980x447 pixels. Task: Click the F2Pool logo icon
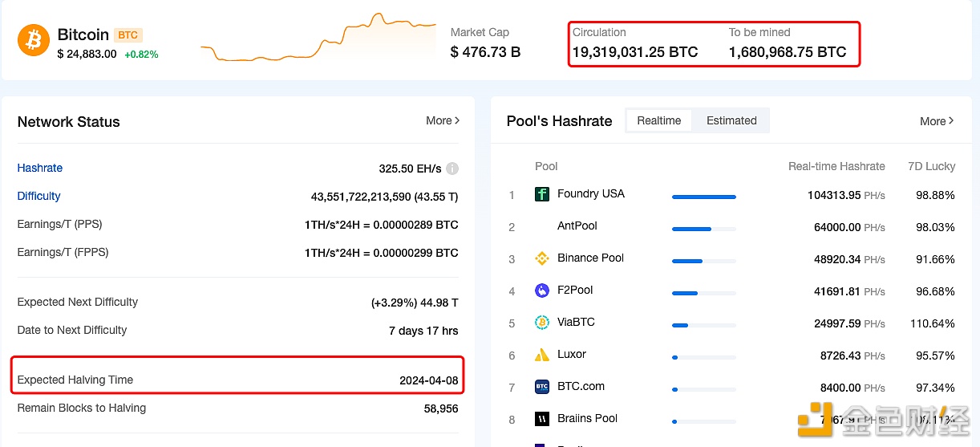point(542,291)
